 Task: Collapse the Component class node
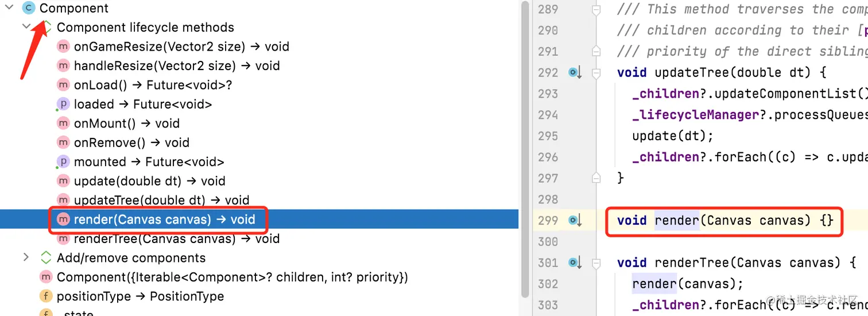(9, 8)
